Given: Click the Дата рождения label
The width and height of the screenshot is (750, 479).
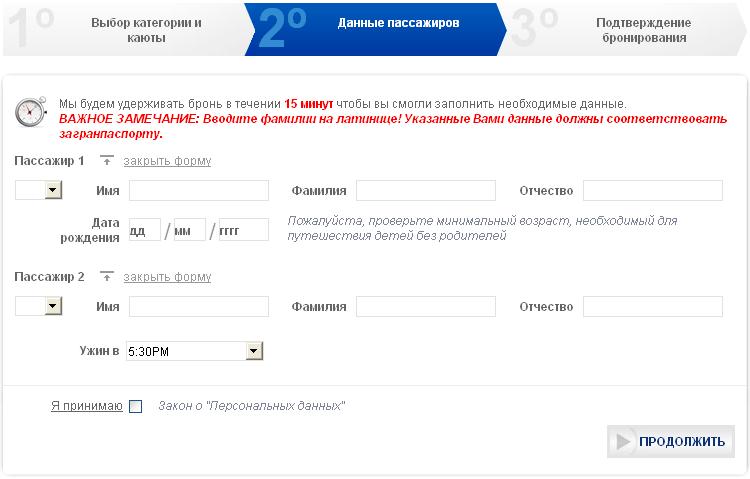Looking at the screenshot, I should point(90,230).
